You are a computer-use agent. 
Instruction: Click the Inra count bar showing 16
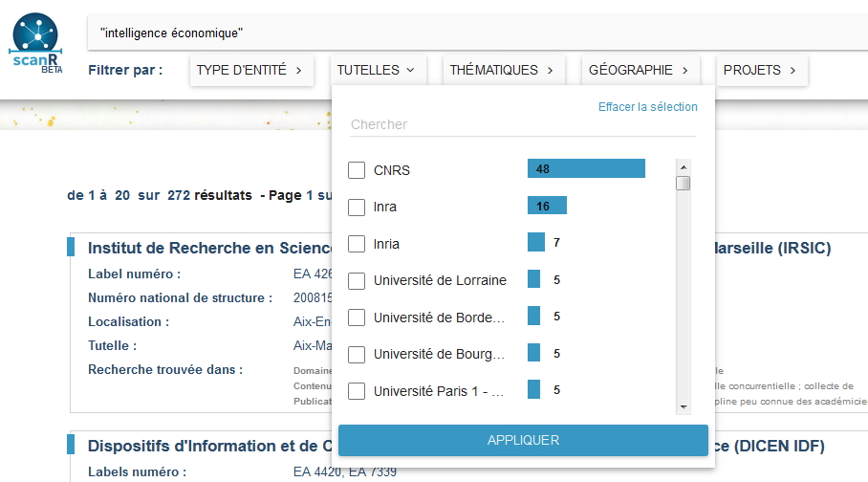[547, 206]
